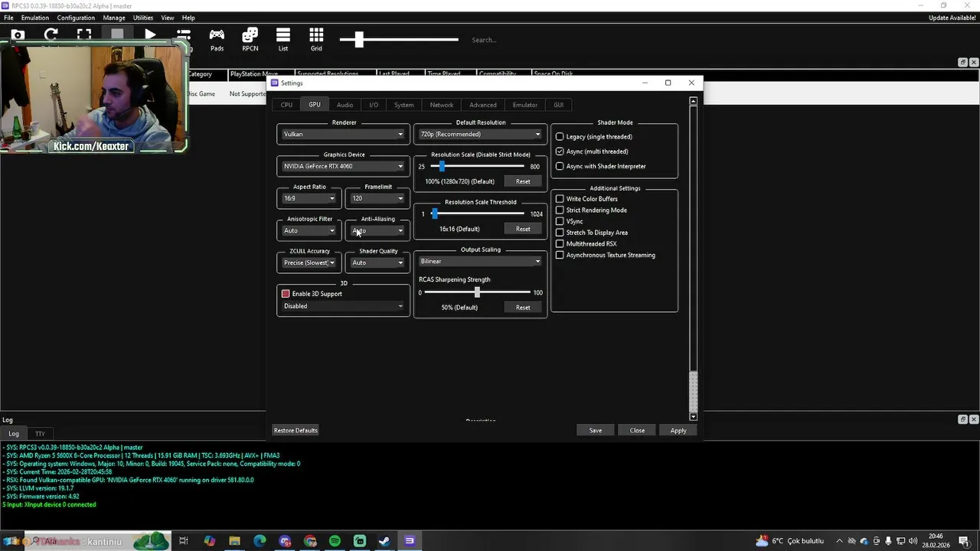This screenshot has height=551, width=980.
Task: Click Restore Defaults button
Action: [x=296, y=430]
